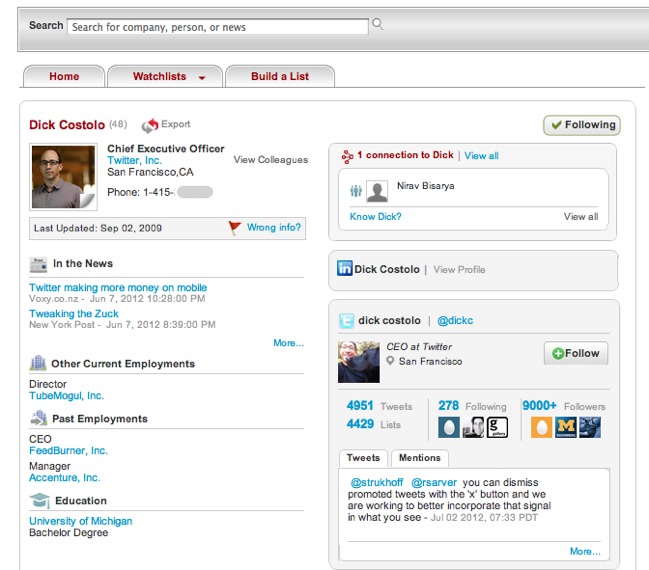The image size is (649, 570).
Task: Open the @dickc Twitter handle link
Action: pyautogui.click(x=455, y=320)
